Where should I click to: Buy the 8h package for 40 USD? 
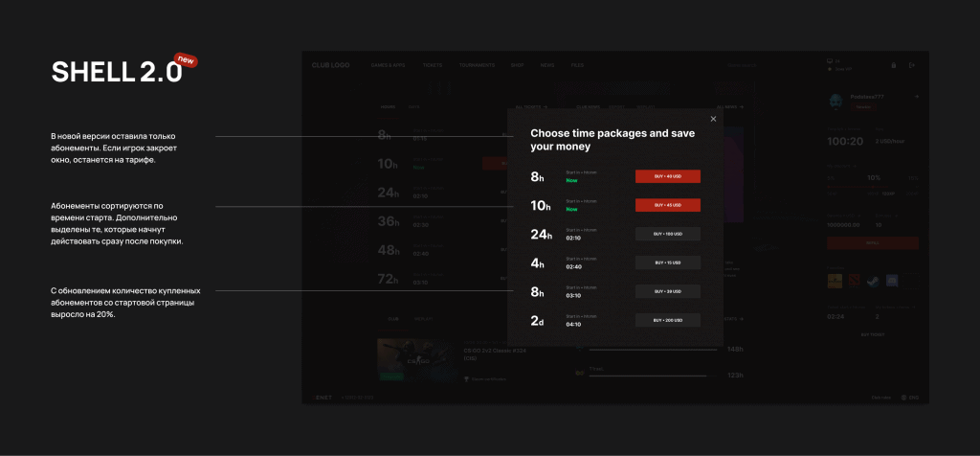667,176
